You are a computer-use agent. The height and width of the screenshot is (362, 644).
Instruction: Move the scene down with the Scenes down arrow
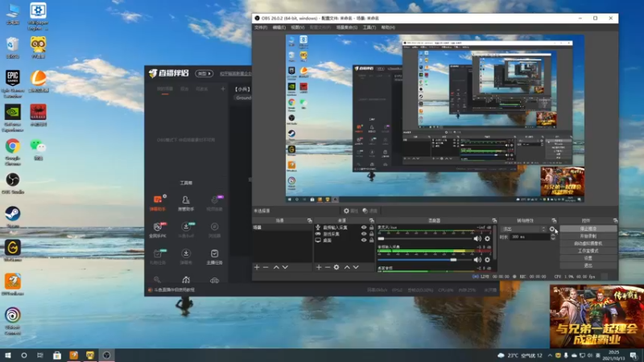click(x=285, y=267)
